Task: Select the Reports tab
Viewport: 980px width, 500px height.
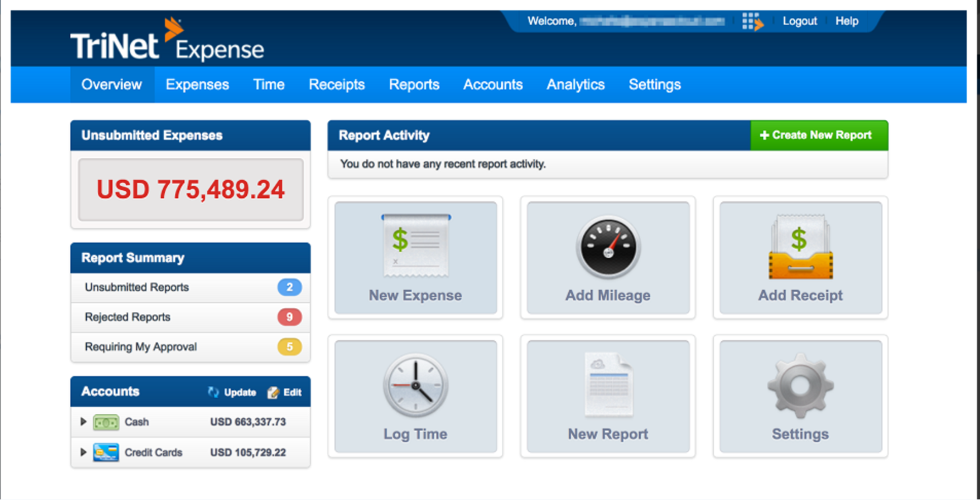Action: [x=415, y=85]
